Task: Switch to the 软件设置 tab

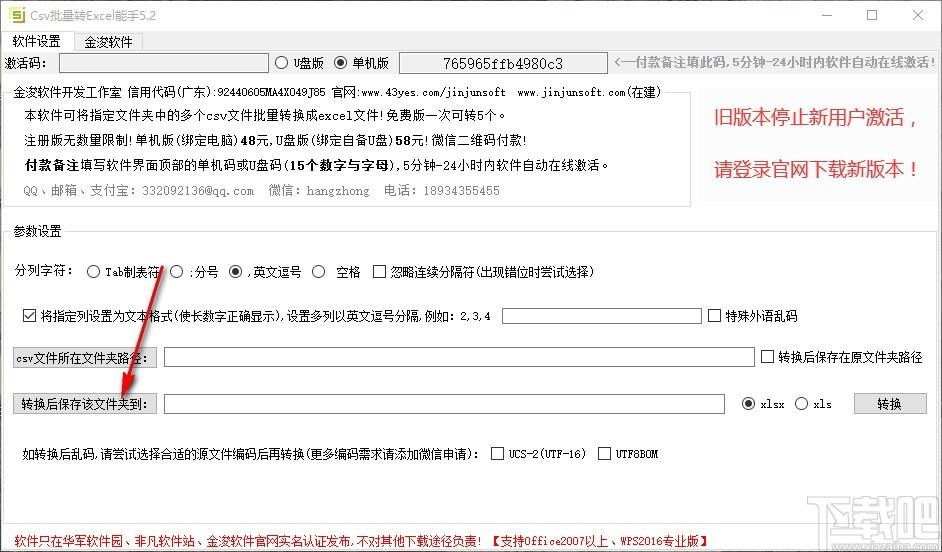Action: [37, 41]
